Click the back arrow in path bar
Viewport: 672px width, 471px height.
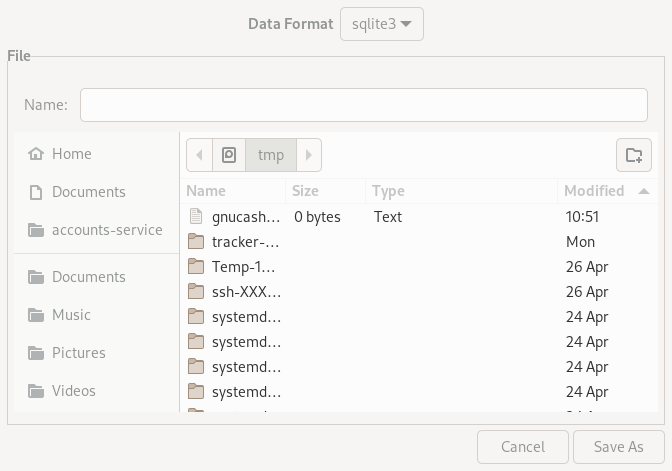point(200,155)
